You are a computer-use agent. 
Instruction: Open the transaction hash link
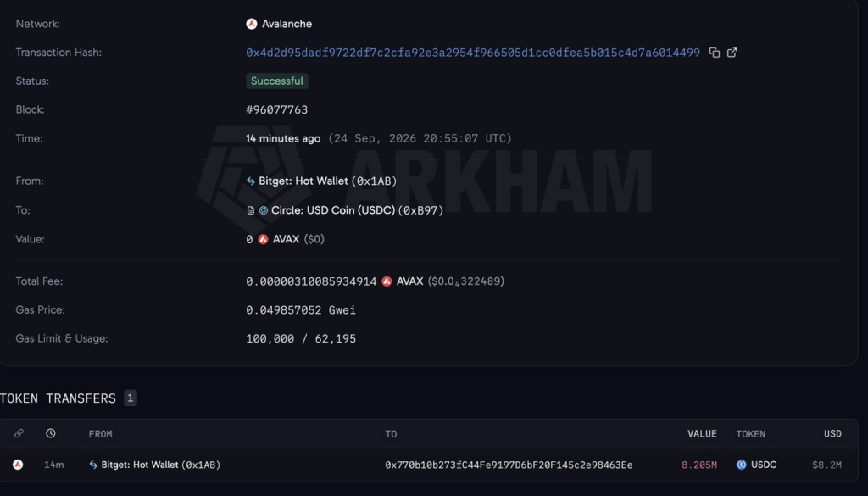tap(473, 53)
